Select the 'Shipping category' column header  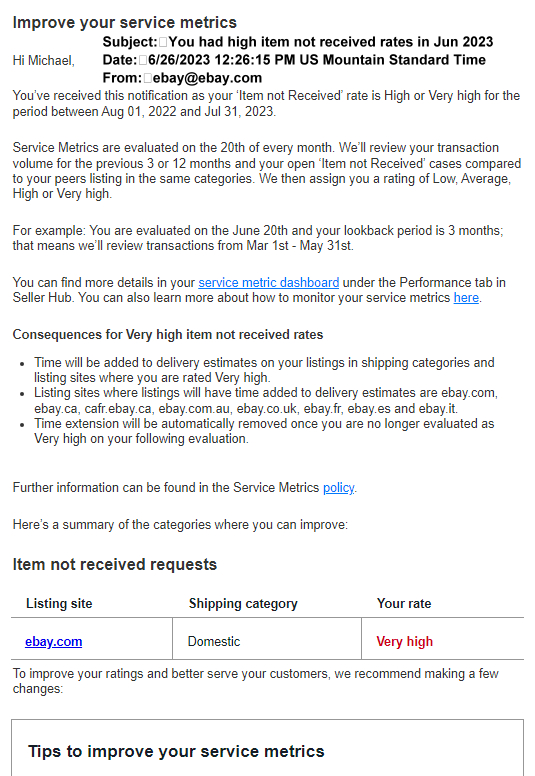(243, 604)
